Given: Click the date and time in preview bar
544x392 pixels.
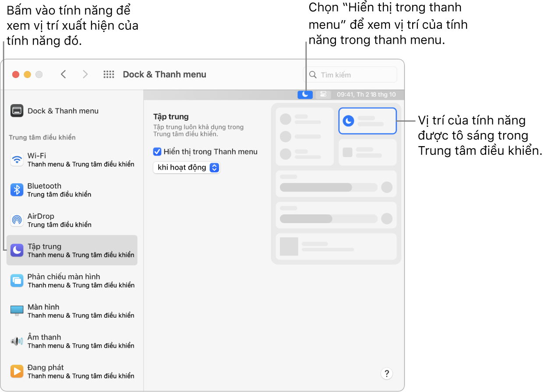Looking at the screenshot, I should [366, 94].
